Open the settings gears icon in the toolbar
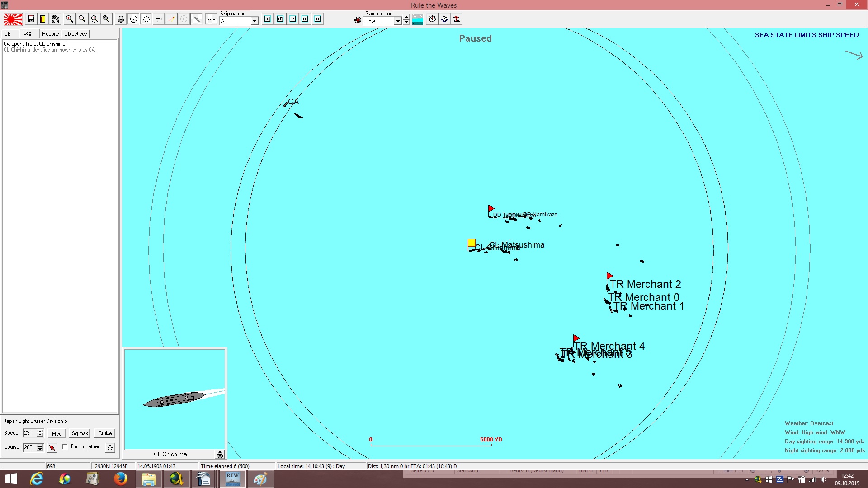Viewport: 868px width, 488px height. (55, 19)
